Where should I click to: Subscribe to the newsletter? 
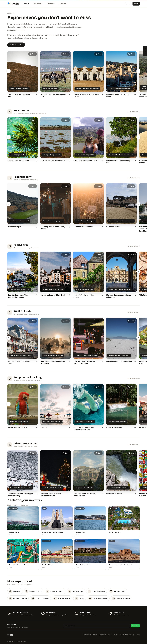coord(135,626)
